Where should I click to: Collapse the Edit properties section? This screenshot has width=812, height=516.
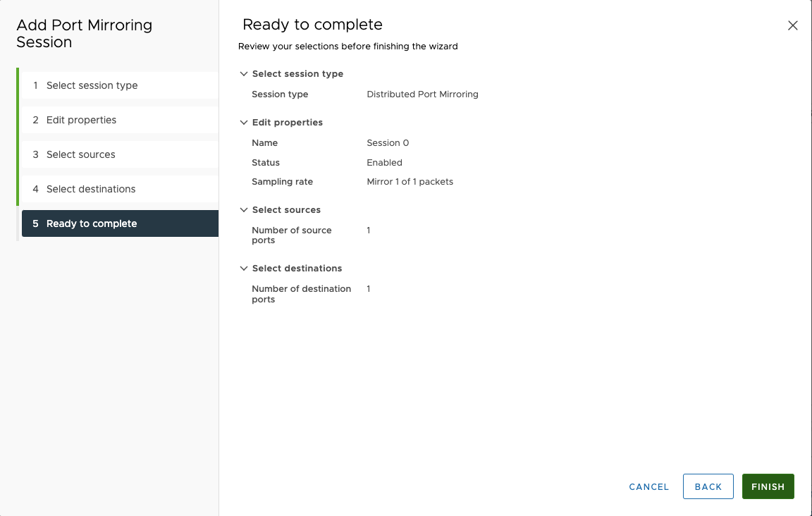(x=244, y=122)
